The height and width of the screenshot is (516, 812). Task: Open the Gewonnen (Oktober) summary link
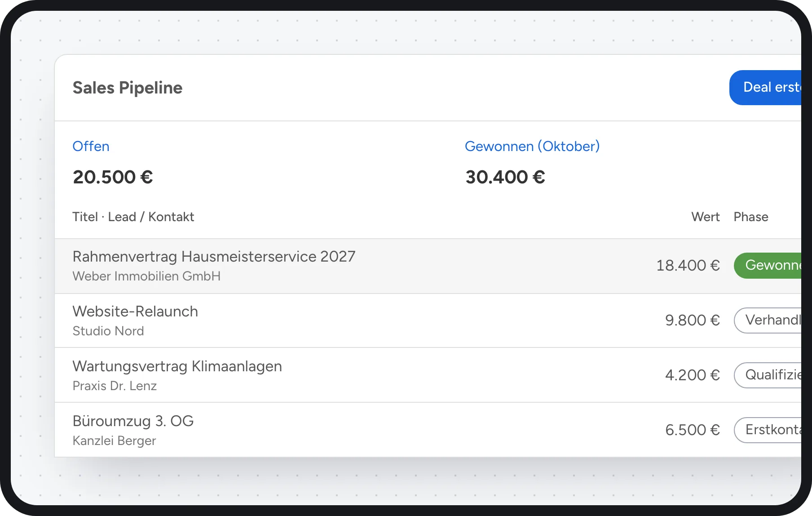532,147
